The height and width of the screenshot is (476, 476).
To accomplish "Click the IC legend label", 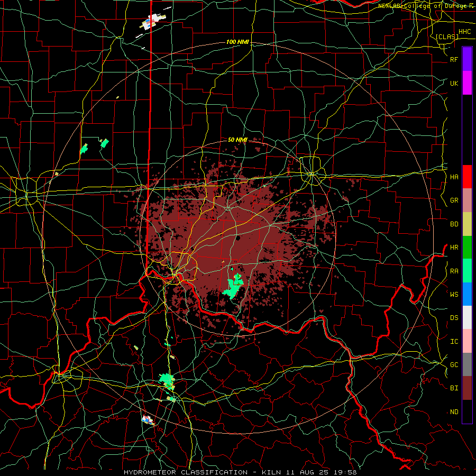I will [x=454, y=341].
